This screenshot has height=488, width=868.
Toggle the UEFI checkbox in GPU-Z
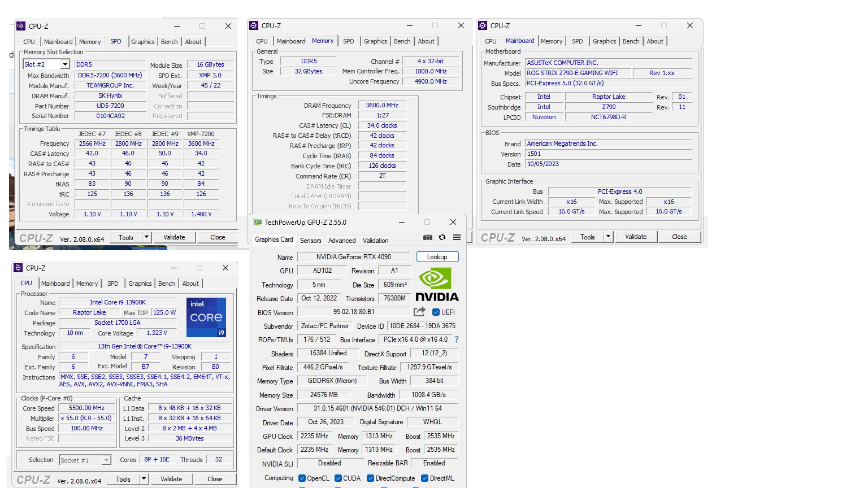tap(436, 312)
